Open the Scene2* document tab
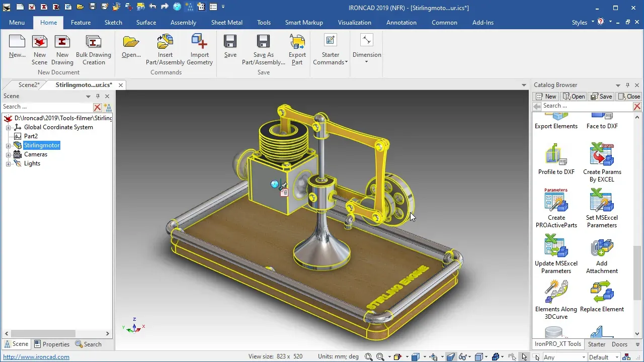Viewport: 644px width, 362px height. [x=29, y=85]
